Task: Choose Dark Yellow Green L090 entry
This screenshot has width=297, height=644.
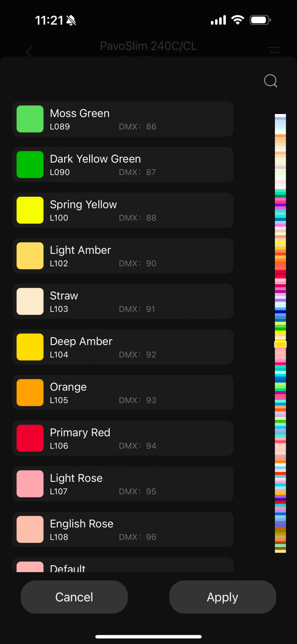Action: [x=123, y=165]
